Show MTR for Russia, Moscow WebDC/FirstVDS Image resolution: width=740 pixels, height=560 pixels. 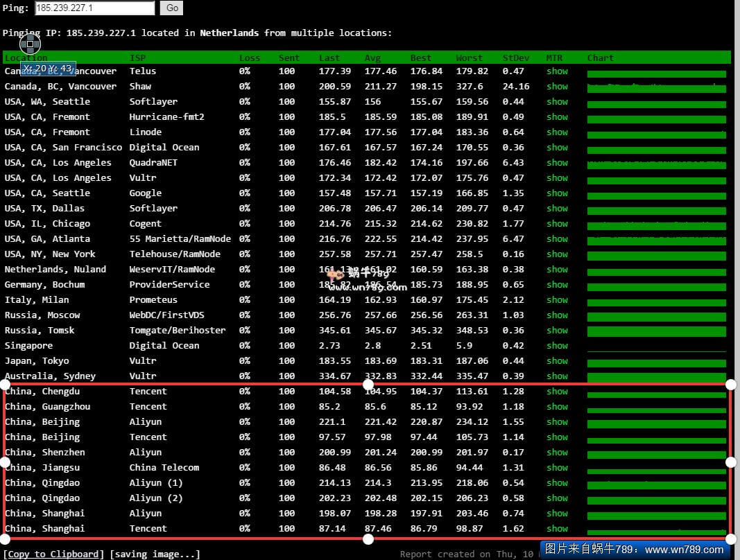(x=557, y=315)
